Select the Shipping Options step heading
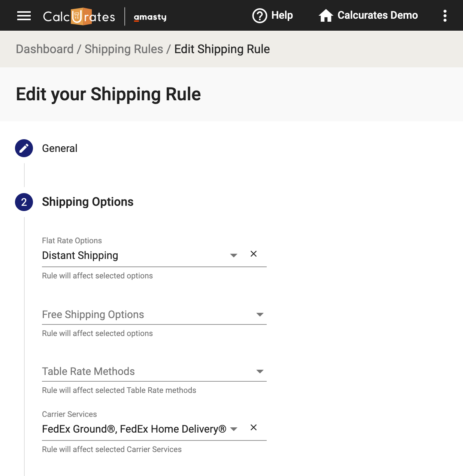Screen dimensions: 463x476 88,202
